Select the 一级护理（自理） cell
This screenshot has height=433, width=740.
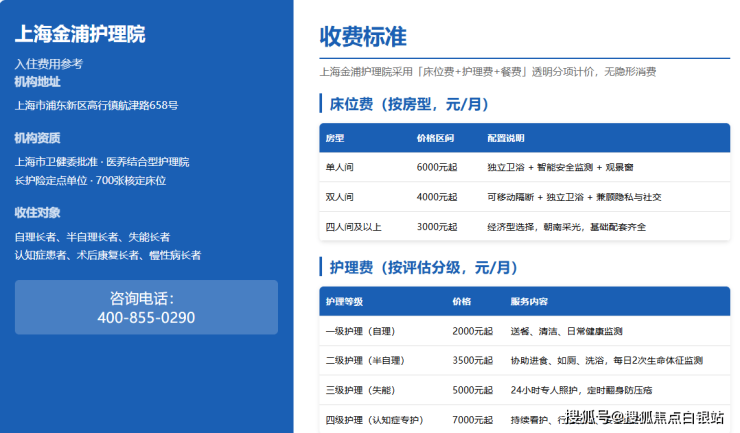coord(360,331)
